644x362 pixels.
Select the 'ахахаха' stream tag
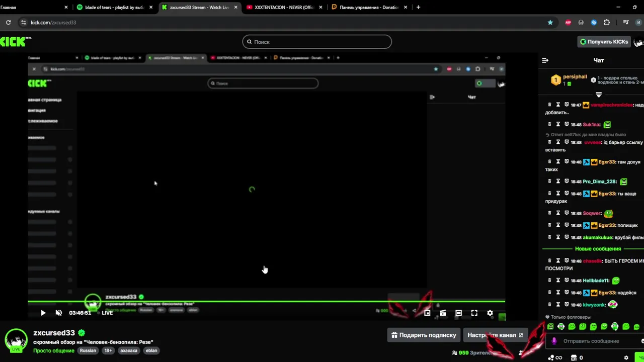point(129,350)
